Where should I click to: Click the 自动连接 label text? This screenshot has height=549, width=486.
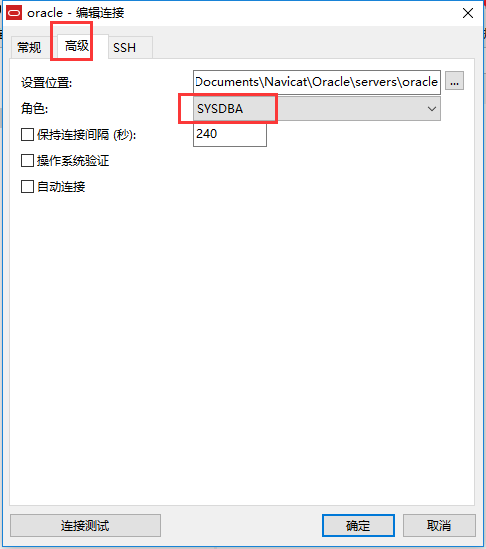pos(61,187)
